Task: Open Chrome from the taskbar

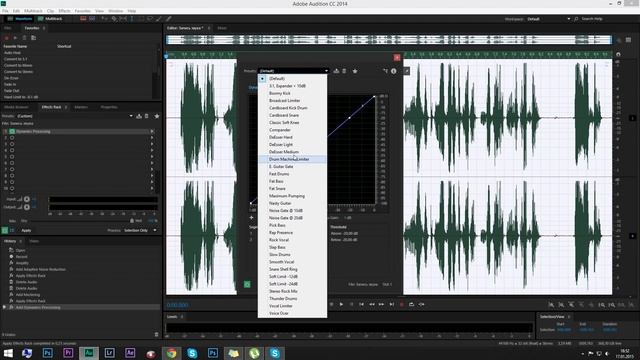Action: [171, 353]
